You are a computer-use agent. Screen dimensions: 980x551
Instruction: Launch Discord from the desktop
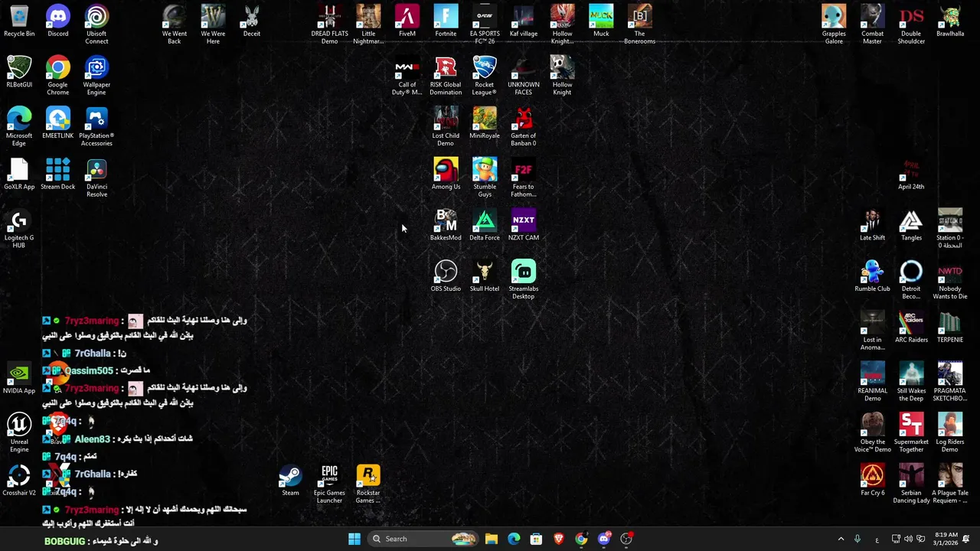(x=58, y=21)
